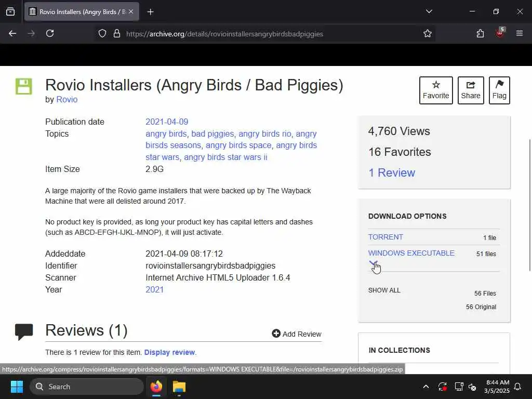
Task: Click the identifier text roviointallersangrybirdsbadpiggies
Action: [210, 265]
